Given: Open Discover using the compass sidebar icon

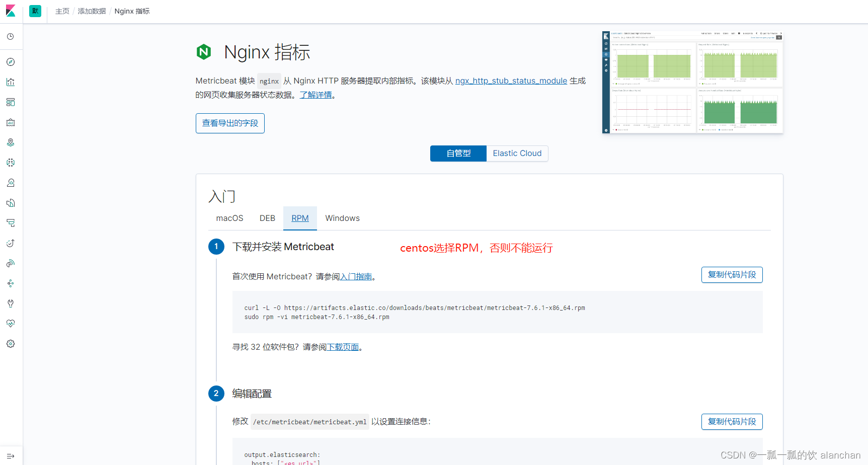Looking at the screenshot, I should click(10, 61).
